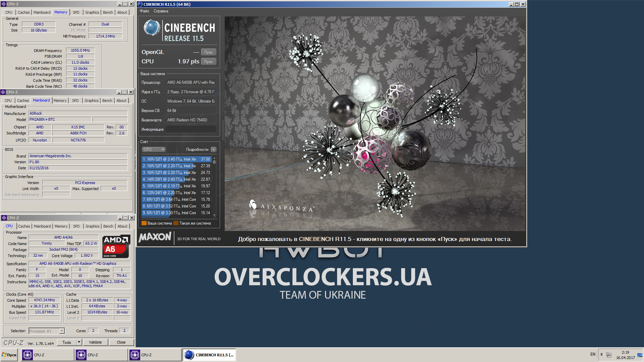The width and height of the screenshot is (644, 362).
Task: Click the Core Voltage value 1.592 V
Action: 87,255
